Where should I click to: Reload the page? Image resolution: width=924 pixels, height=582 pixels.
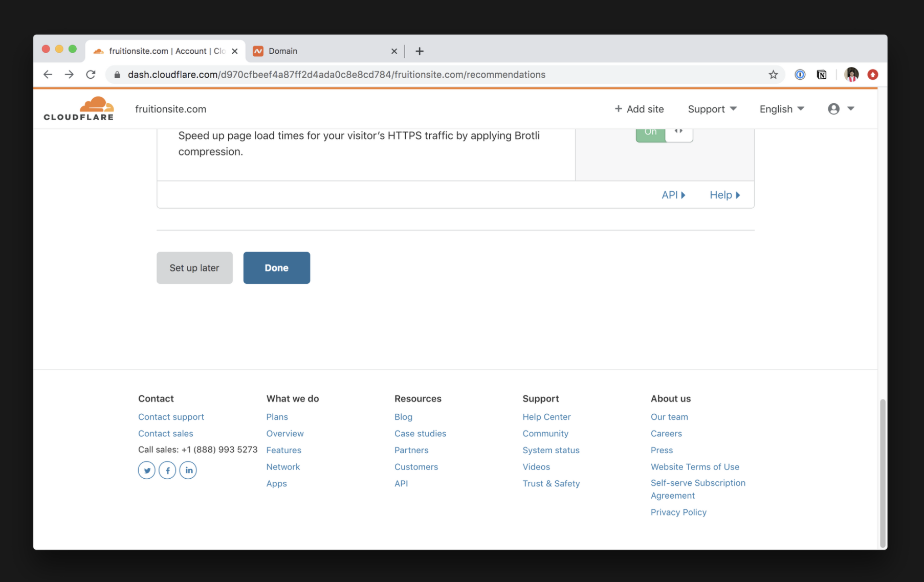click(91, 75)
